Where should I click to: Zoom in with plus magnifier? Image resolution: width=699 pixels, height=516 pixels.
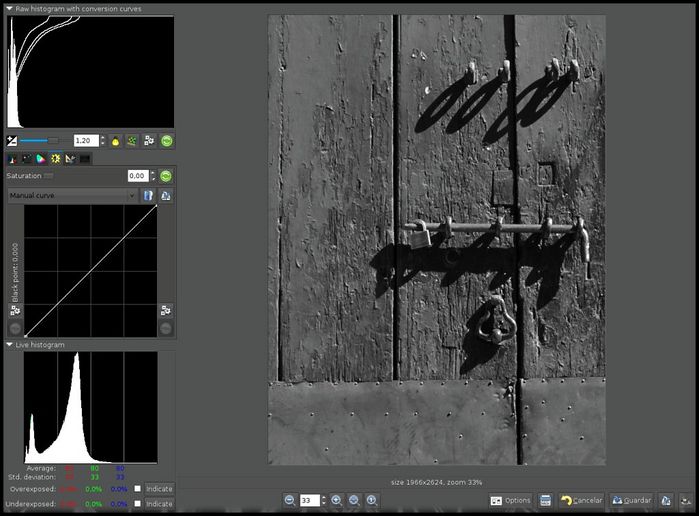[337, 500]
